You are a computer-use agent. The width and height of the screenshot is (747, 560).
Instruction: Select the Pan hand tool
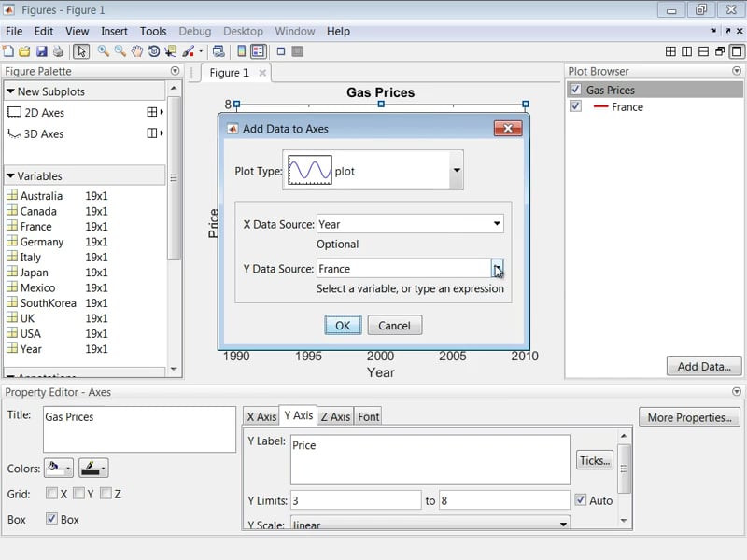point(137,51)
